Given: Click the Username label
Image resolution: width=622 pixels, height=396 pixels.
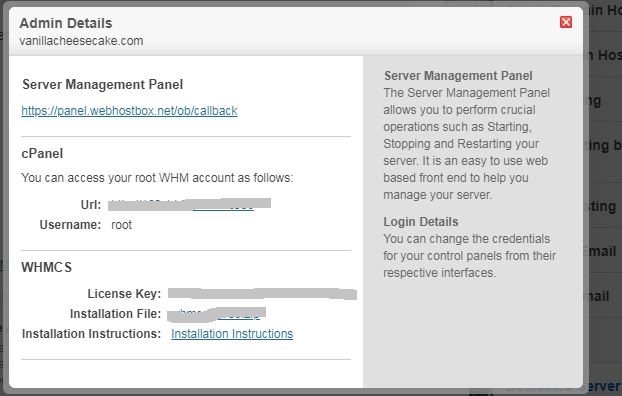Looking at the screenshot, I should click(70, 225).
